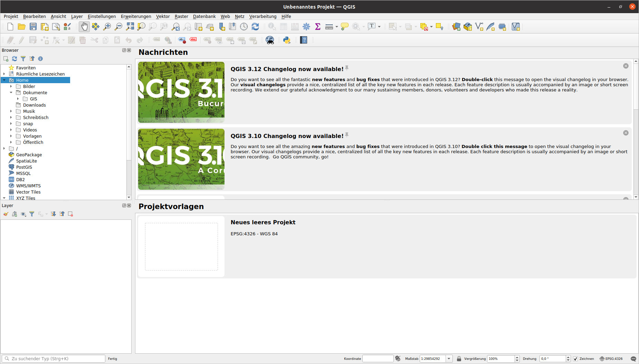Expand the Musik folder node
The height and width of the screenshot is (364, 639).
11,111
